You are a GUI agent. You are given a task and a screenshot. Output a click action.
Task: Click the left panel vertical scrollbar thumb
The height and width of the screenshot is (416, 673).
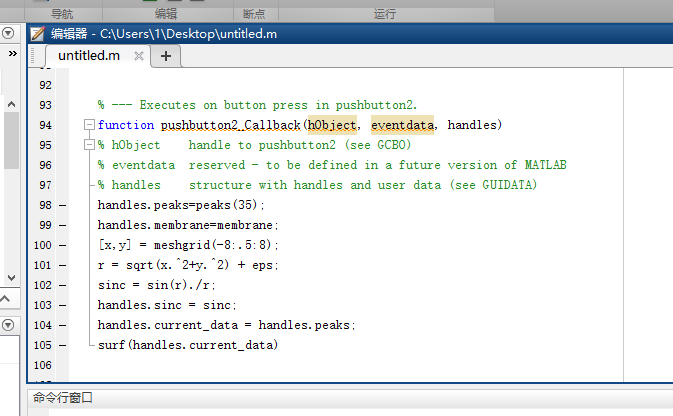point(12,140)
